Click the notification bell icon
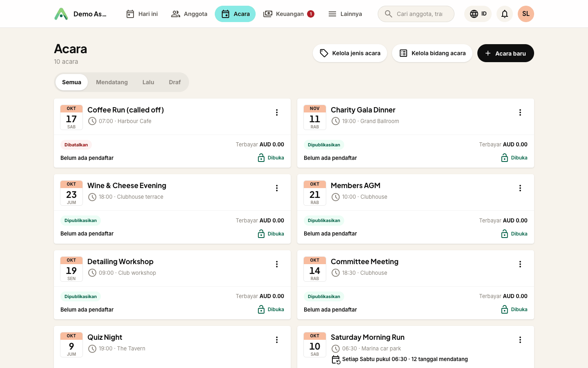The image size is (588, 368). [505, 14]
